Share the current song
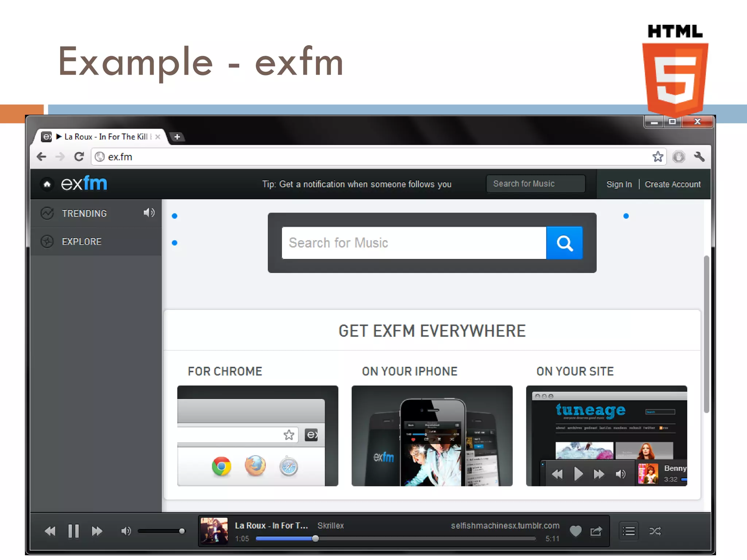 coord(596,531)
